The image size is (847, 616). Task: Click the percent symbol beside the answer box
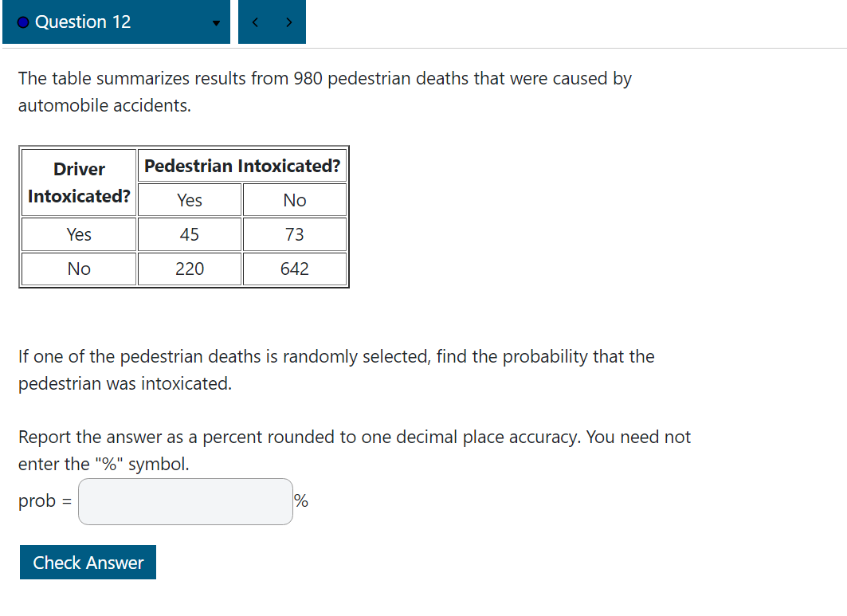pyautogui.click(x=300, y=500)
